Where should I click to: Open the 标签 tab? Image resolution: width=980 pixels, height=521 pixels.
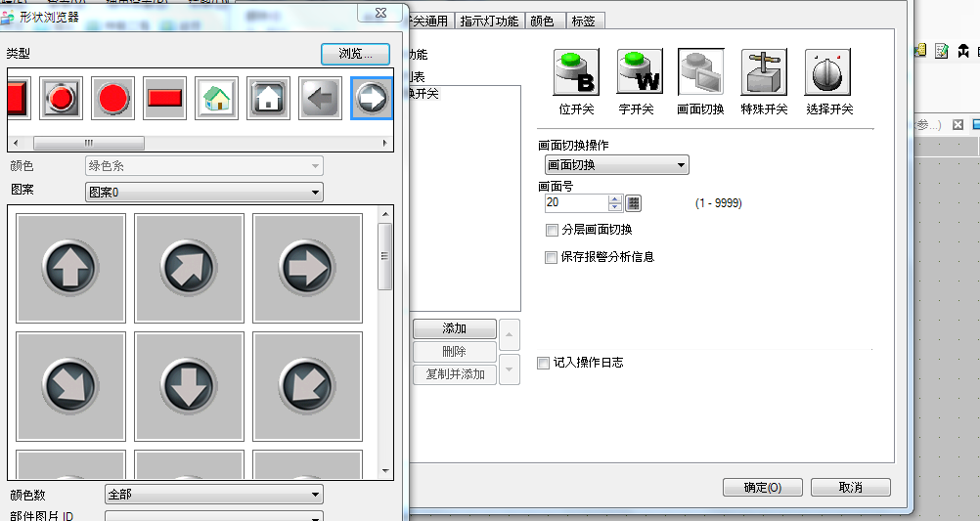(x=582, y=21)
